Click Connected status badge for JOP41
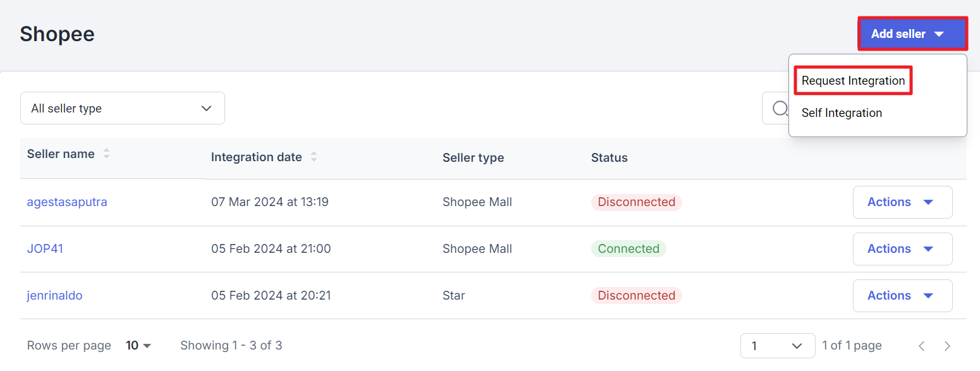Viewport: 980px width, 371px height. tap(628, 249)
